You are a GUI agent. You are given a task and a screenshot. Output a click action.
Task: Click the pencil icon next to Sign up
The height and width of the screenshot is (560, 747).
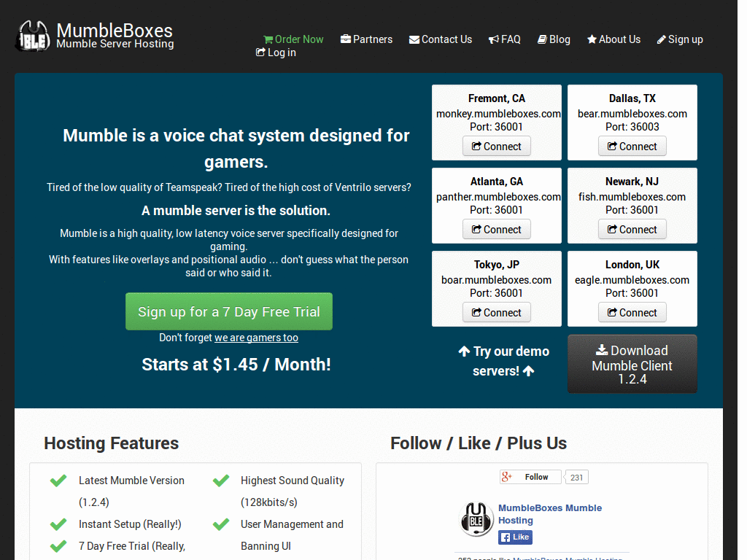click(661, 39)
